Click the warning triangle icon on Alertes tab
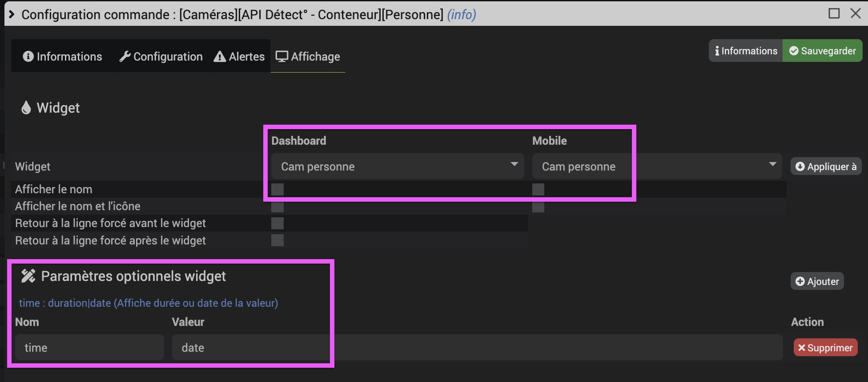Viewport: 868px width, 382px height. tap(220, 57)
